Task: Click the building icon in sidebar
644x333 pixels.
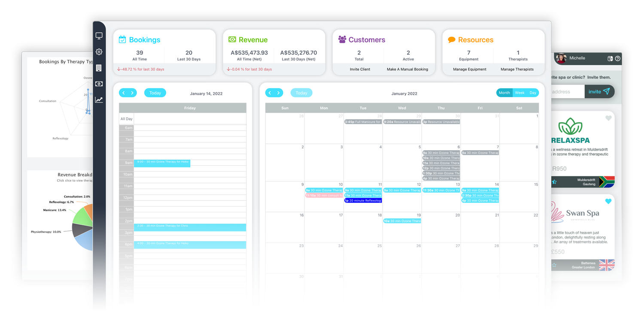Action: coord(99,68)
